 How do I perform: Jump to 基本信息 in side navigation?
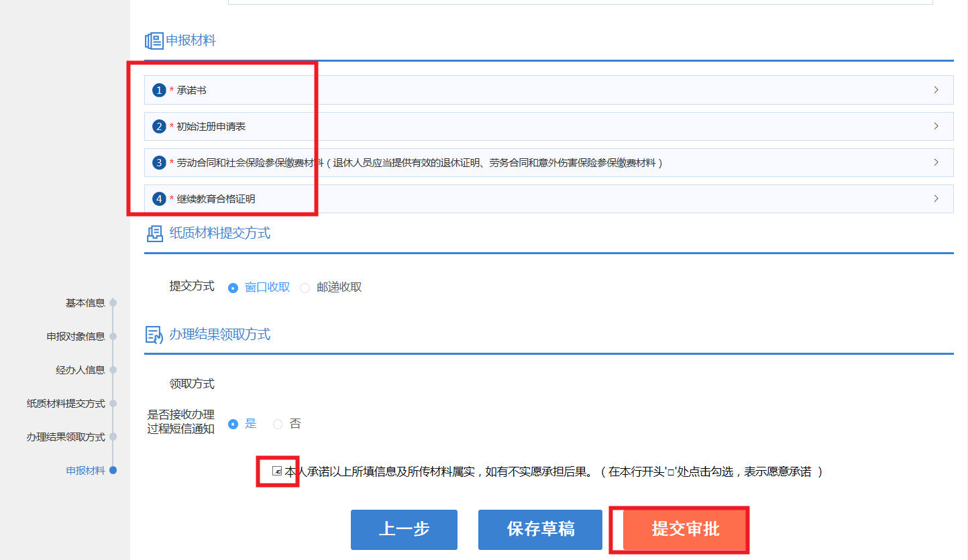[x=85, y=303]
